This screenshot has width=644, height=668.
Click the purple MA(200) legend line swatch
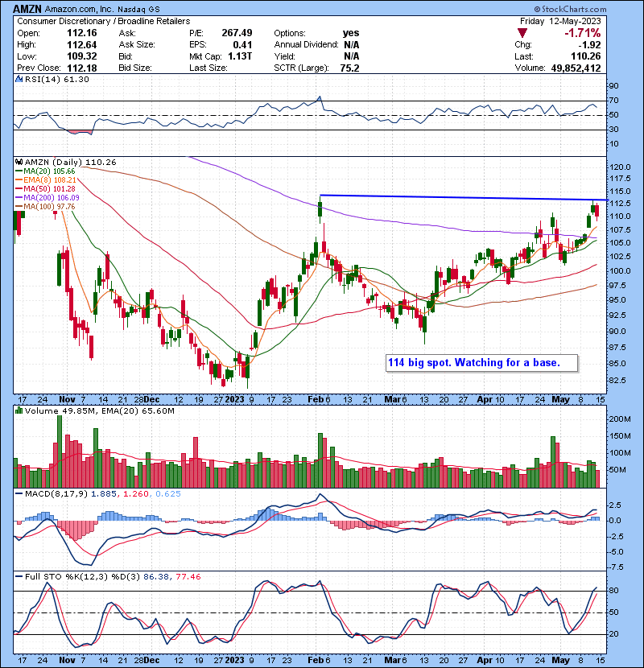[19, 198]
